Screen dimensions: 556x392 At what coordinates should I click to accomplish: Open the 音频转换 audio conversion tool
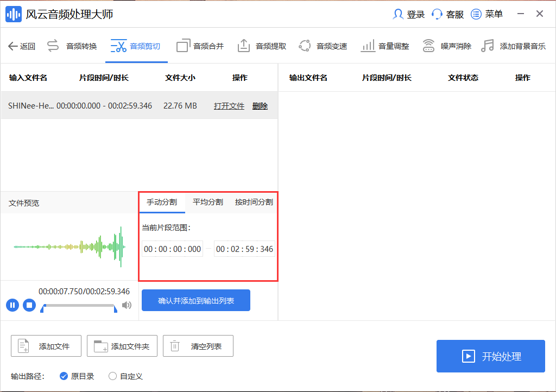[x=72, y=46]
